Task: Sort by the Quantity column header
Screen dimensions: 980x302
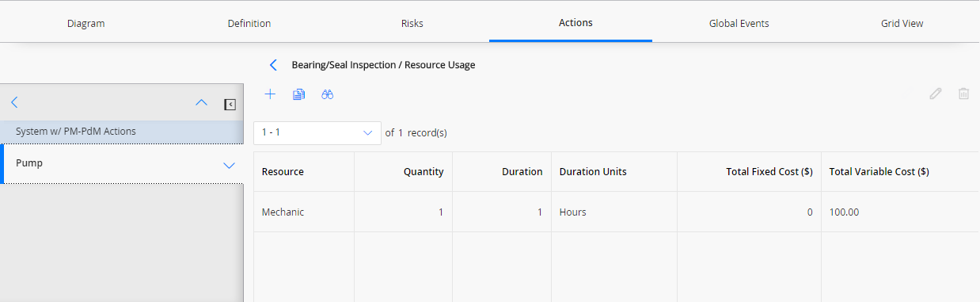Action: 404,171
